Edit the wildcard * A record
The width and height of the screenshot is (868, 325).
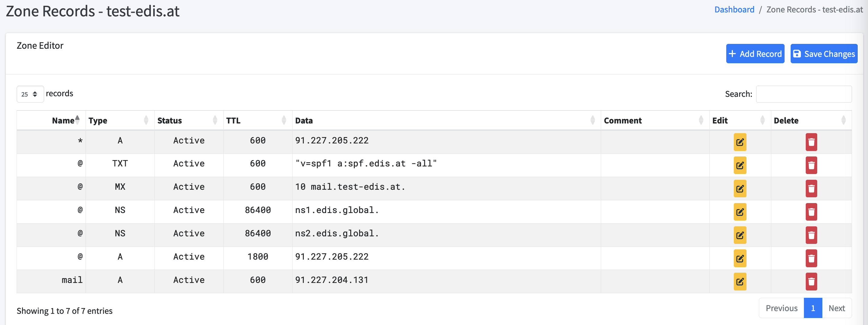click(x=740, y=142)
